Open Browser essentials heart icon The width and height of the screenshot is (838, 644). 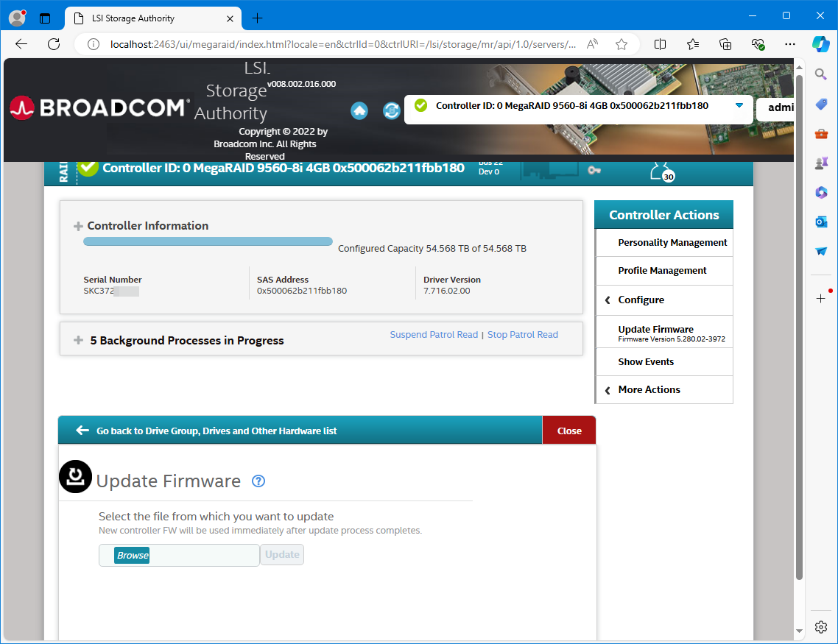(x=758, y=44)
